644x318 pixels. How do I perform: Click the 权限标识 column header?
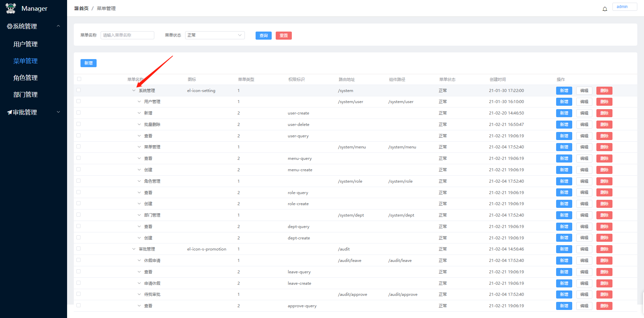click(297, 80)
